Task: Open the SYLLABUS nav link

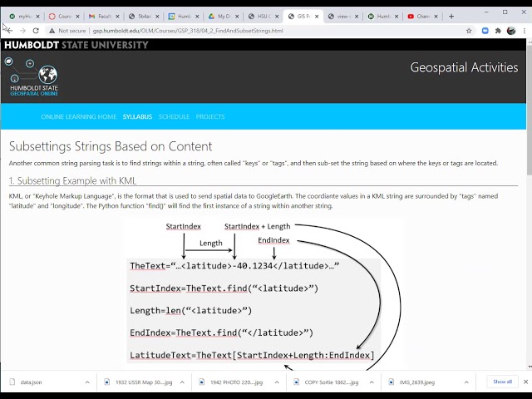Action: click(137, 116)
